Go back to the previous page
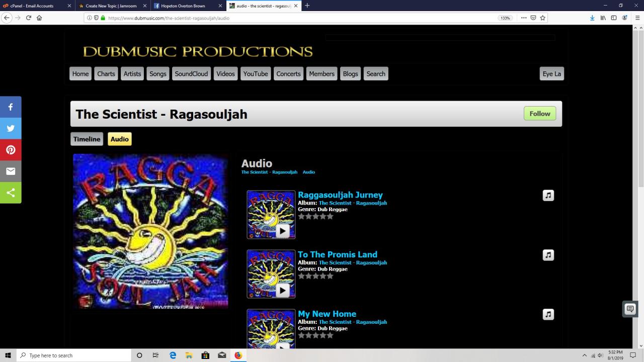 [7, 18]
